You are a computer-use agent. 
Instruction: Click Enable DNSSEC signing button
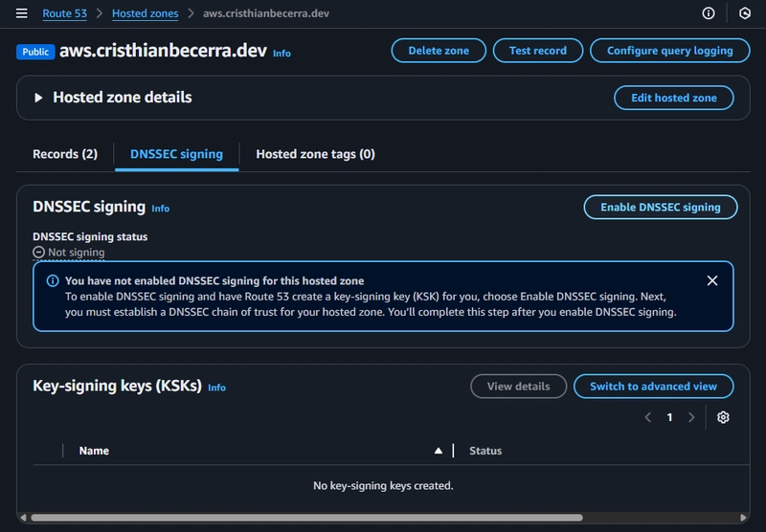(660, 208)
